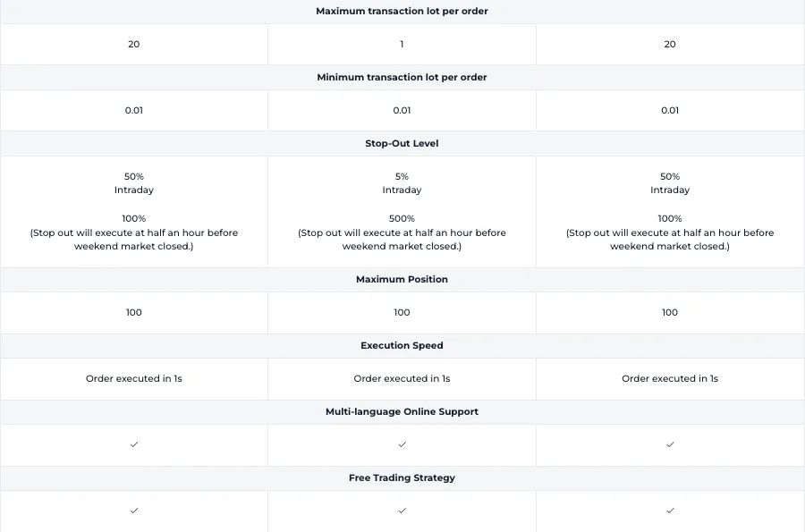Screen dimensions: 805x532
Task: Click the 'Execution Speed' row header
Action: (x=402, y=346)
